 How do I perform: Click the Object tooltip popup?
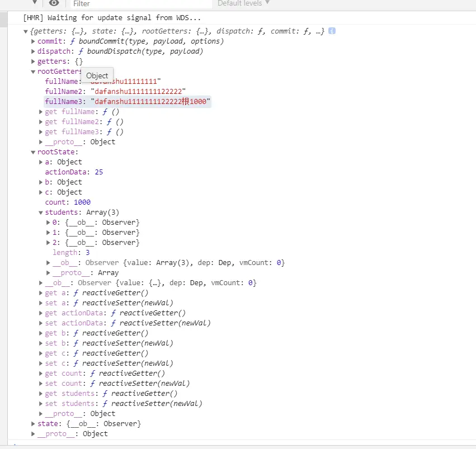point(97,75)
